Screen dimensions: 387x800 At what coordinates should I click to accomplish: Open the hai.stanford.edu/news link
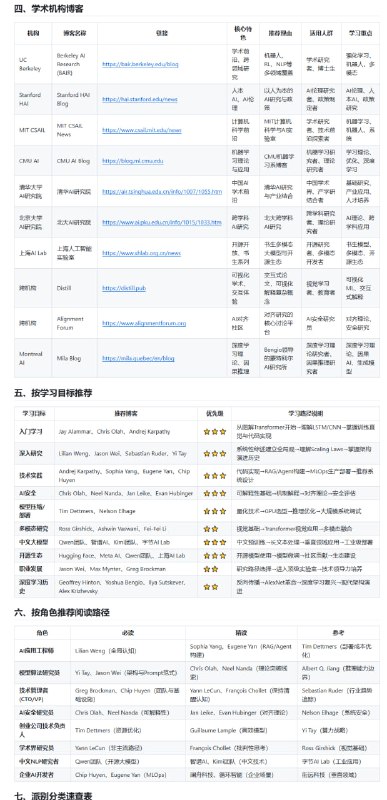click(x=140, y=99)
